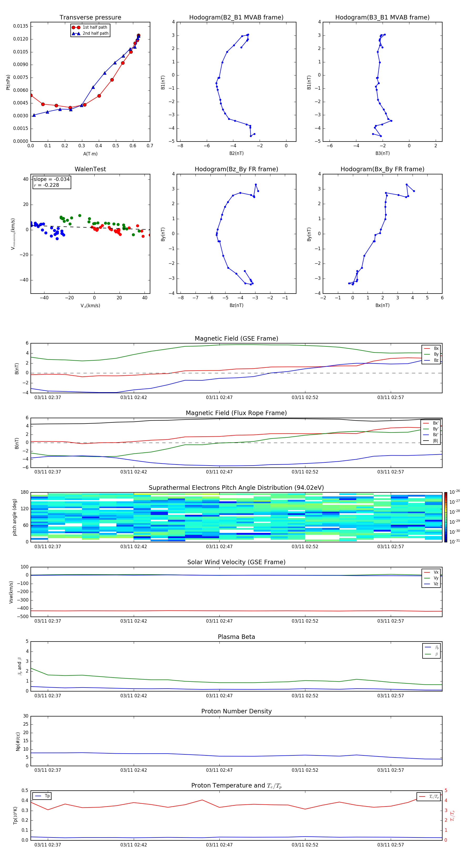Click the 'VA(km/s)' x-axis label in WalenTest

click(90, 306)
